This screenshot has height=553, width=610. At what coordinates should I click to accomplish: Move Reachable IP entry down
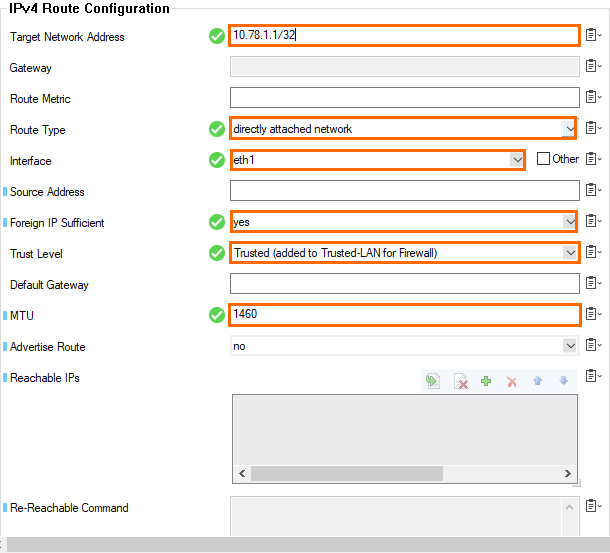(563, 381)
